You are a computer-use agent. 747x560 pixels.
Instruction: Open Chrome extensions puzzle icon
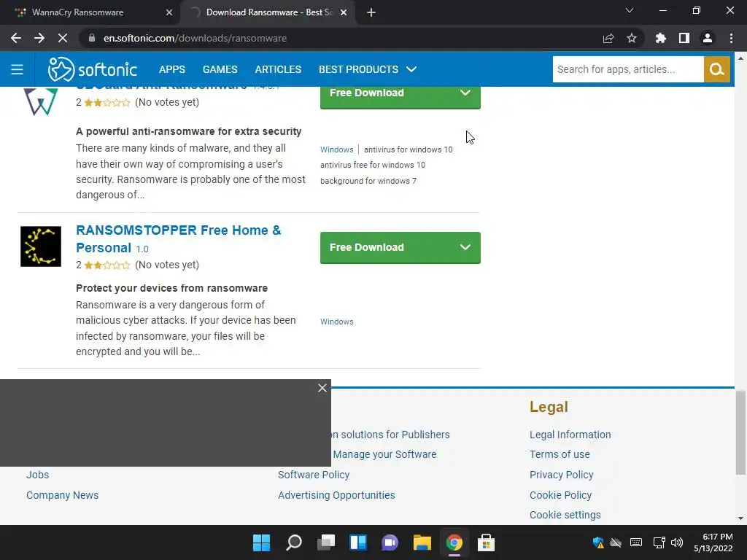tap(661, 38)
